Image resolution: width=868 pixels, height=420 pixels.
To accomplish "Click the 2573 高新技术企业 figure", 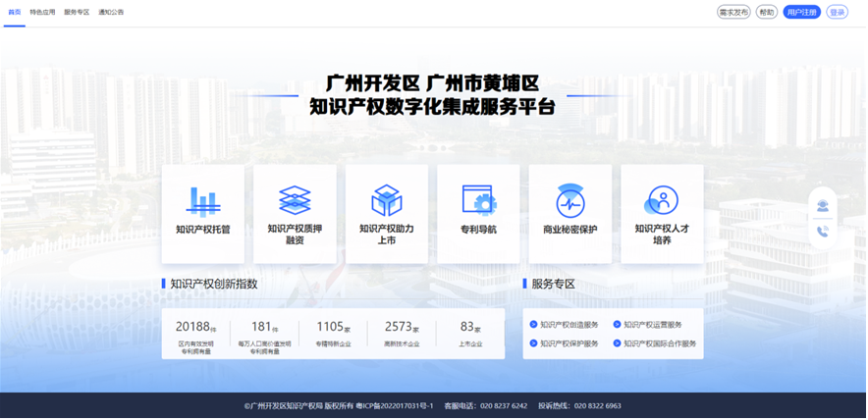I will coord(398,327).
